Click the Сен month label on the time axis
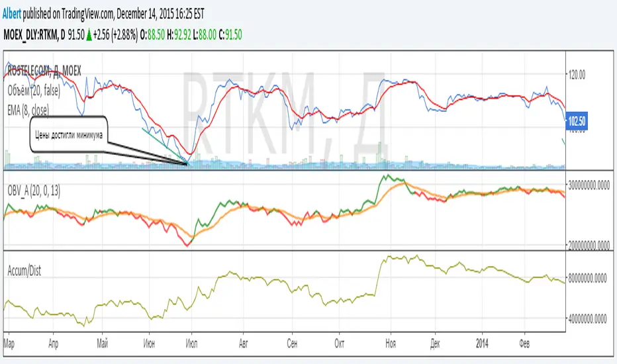This screenshot has height=364, width=617. [292, 344]
